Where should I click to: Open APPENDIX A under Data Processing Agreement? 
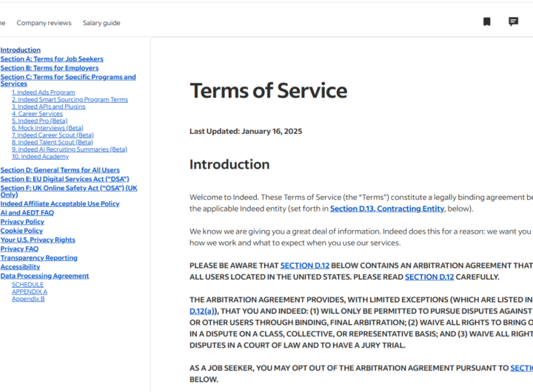30,291
